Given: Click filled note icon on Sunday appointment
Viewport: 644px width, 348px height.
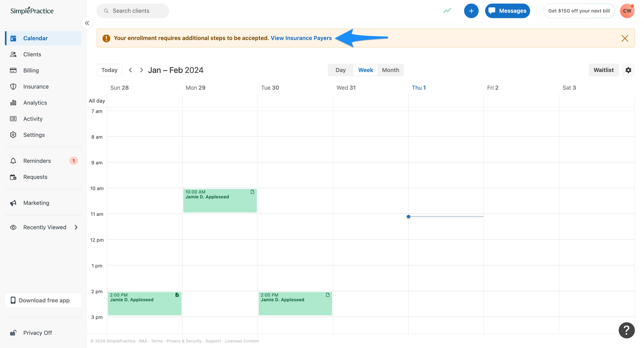Looking at the screenshot, I should [x=177, y=295].
